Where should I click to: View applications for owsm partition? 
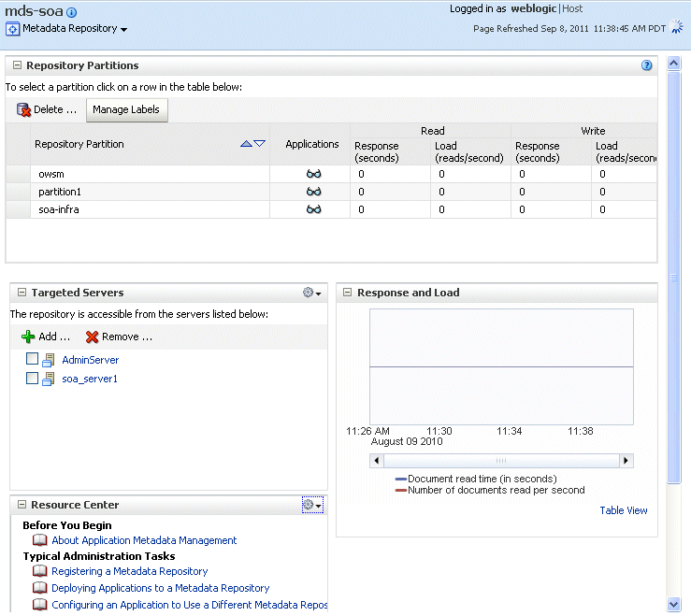pos(314,174)
